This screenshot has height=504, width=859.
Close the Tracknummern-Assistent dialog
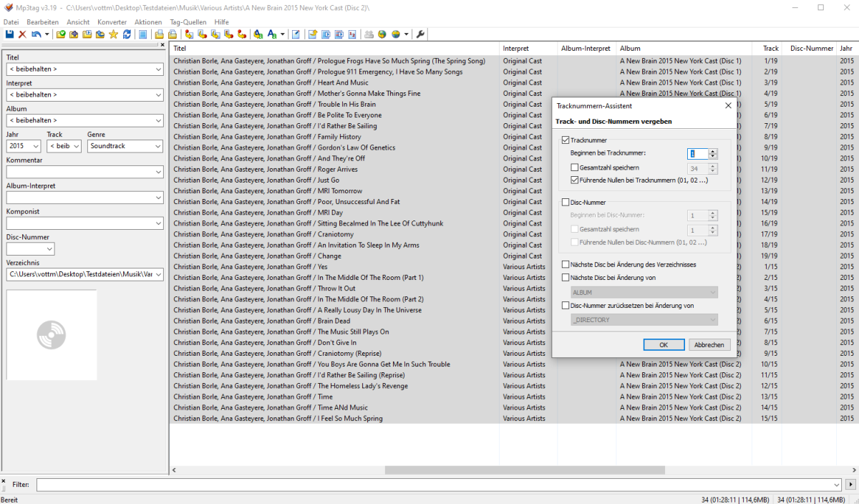tap(728, 105)
